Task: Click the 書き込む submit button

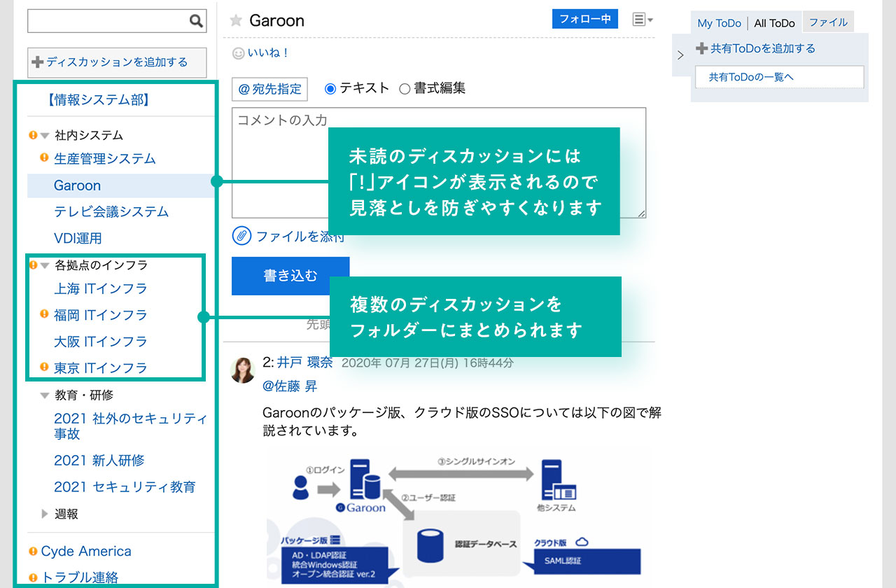Action: click(290, 276)
